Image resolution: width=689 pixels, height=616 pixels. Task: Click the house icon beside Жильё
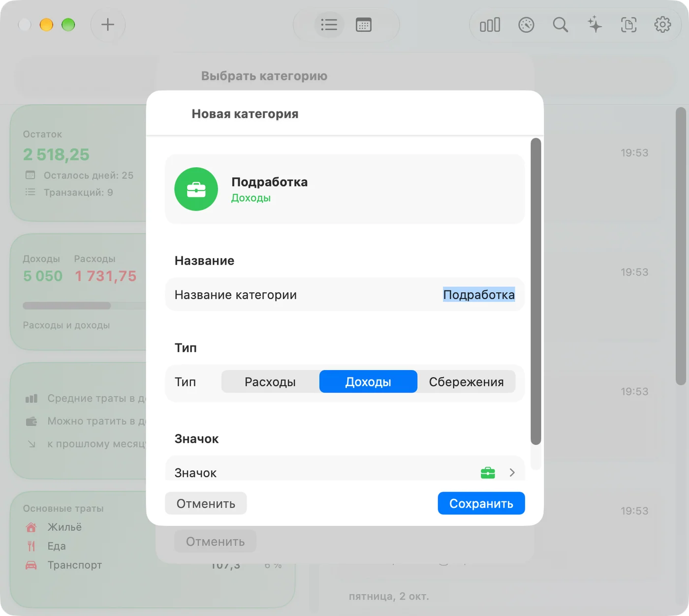[x=31, y=527]
